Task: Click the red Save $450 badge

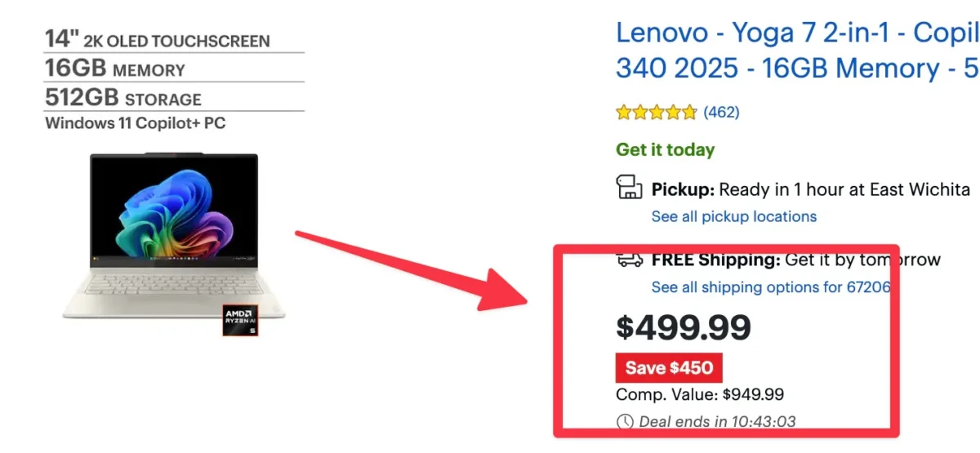Action: [x=669, y=367]
